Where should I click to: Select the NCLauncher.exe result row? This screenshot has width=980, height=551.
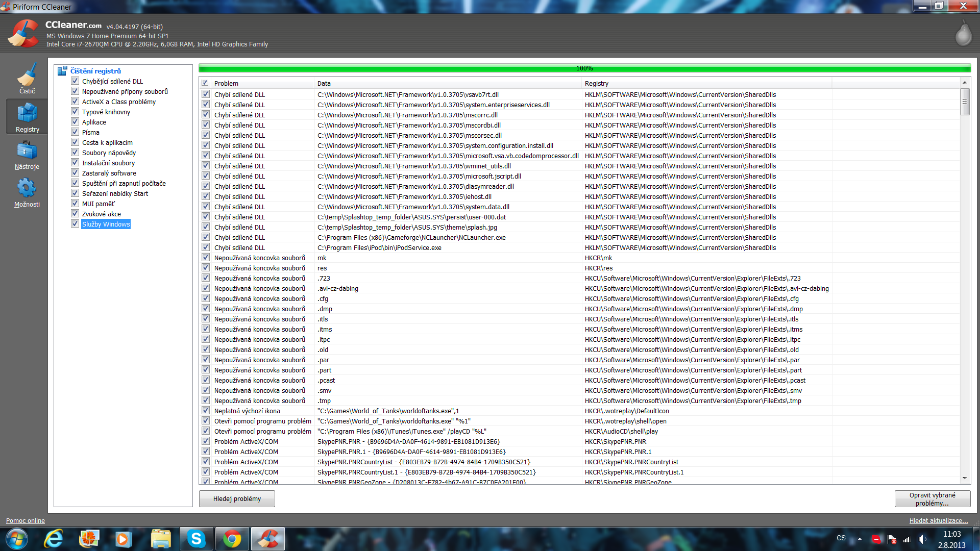pos(579,237)
